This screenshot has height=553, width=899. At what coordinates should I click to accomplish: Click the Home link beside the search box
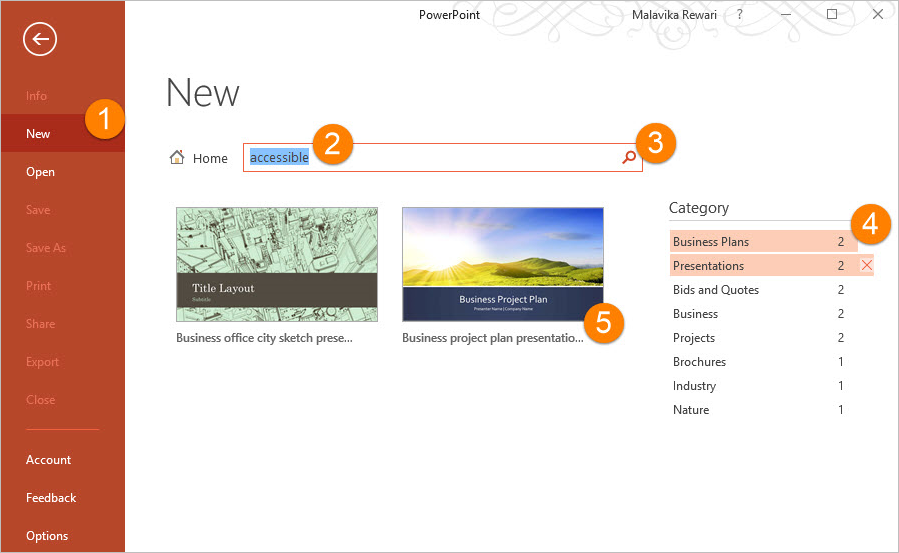210,158
